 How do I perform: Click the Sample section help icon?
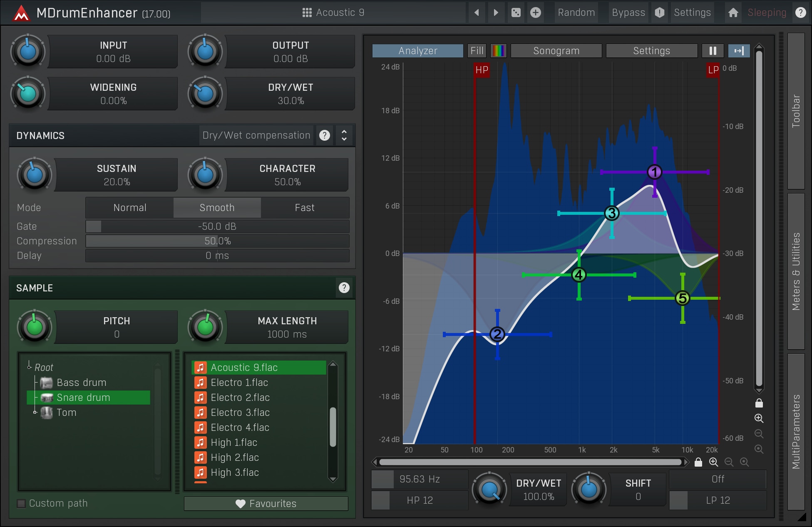click(x=344, y=288)
